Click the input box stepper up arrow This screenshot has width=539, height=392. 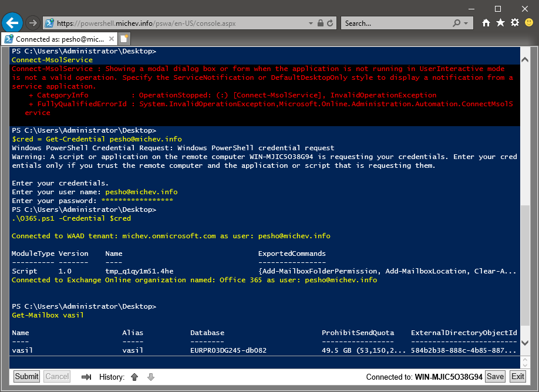(x=525, y=360)
